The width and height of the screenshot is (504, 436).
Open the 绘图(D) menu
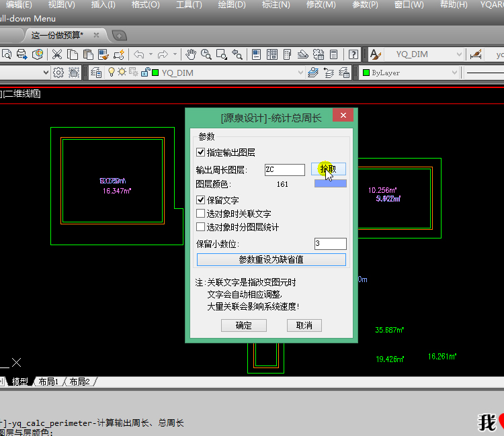coord(232,5)
